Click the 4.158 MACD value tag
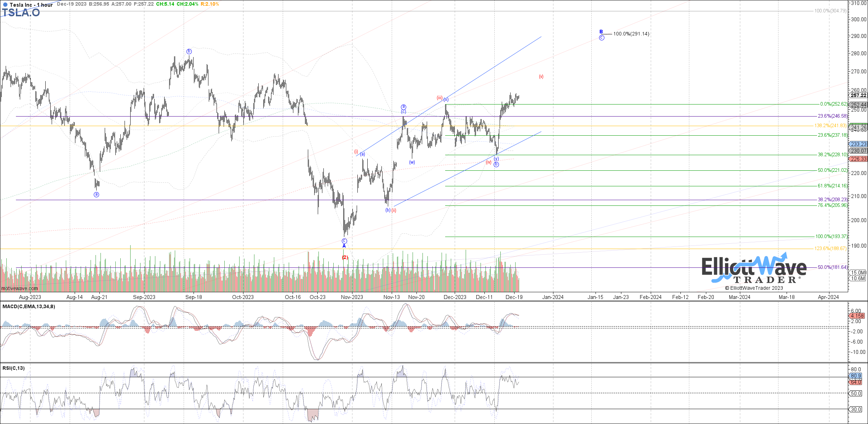Image resolution: width=868 pixels, height=424 pixels. (857, 316)
